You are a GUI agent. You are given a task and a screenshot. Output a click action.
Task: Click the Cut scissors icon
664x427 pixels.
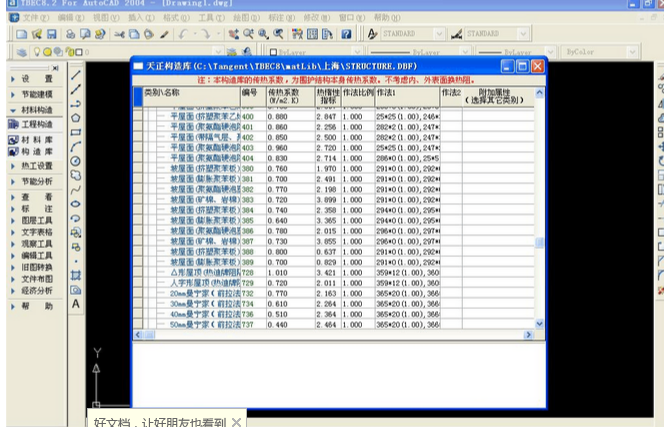[x=119, y=34]
